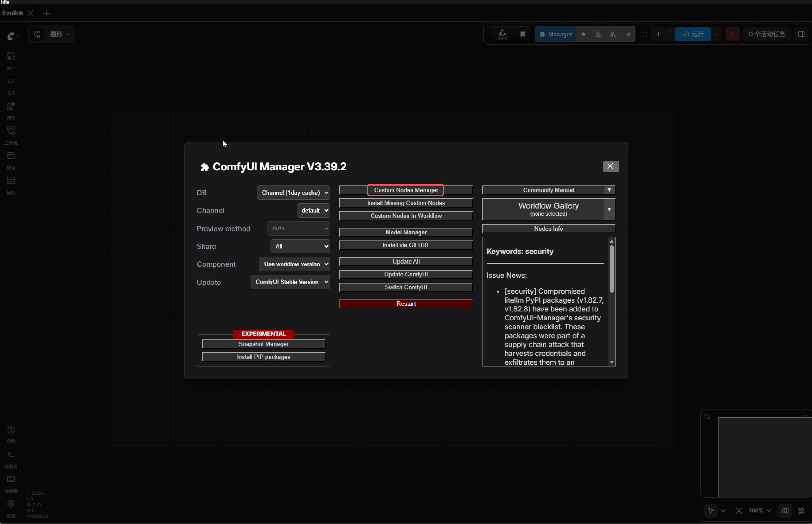
Task: Switch to the Evolink workflow tab
Action: (13, 13)
